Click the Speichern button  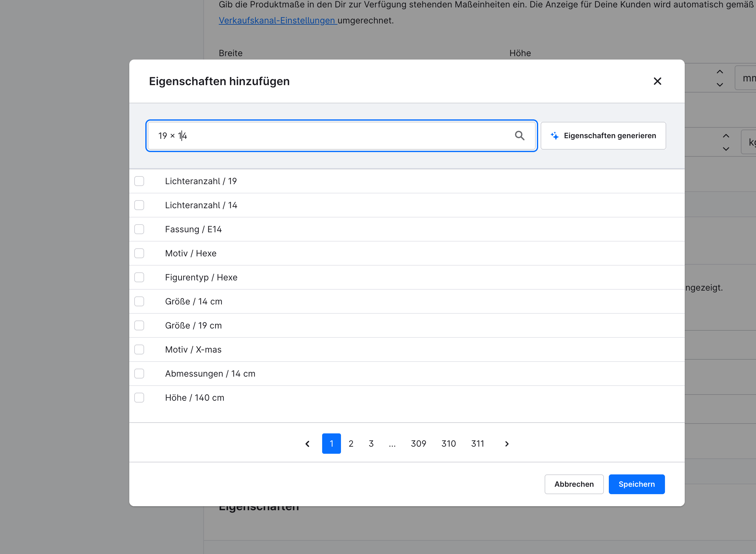637,484
